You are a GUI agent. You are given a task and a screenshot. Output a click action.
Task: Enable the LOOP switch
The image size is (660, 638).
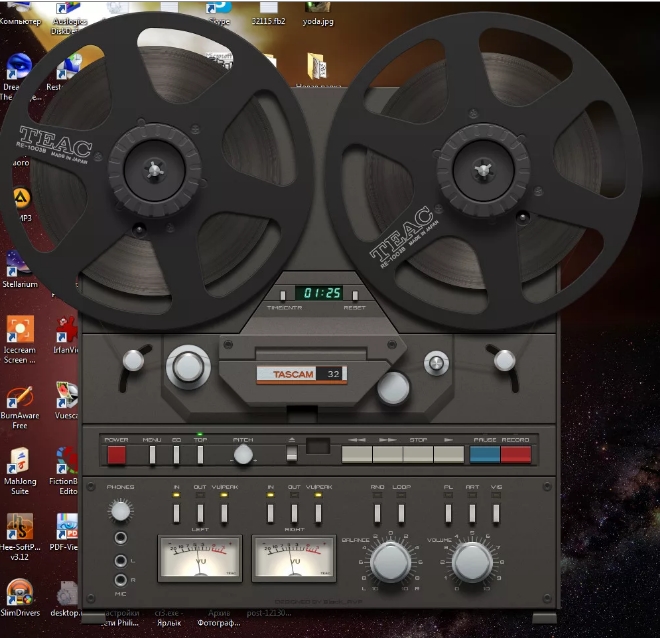pyautogui.click(x=401, y=513)
